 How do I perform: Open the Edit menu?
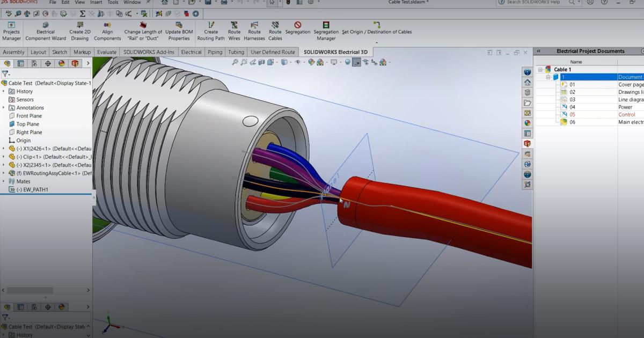(x=65, y=3)
